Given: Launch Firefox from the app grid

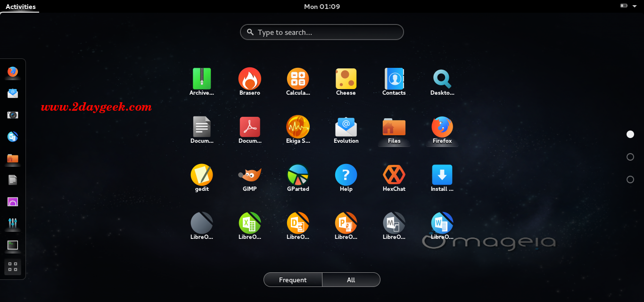Looking at the screenshot, I should click(442, 127).
